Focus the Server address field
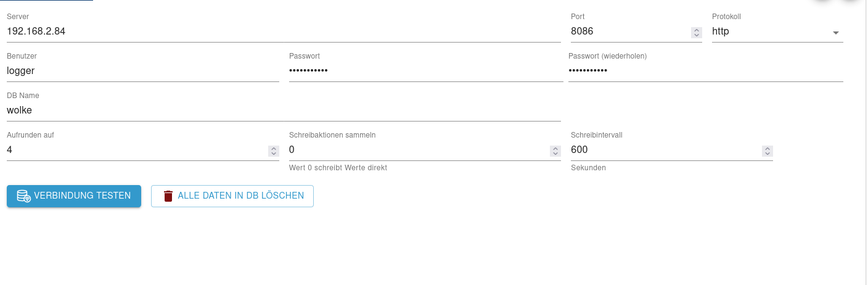 [x=277, y=31]
